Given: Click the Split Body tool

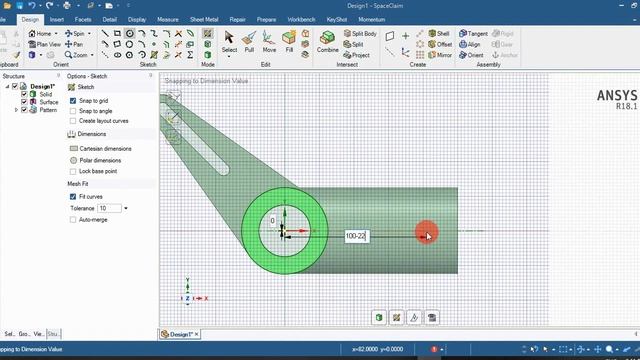Looking at the screenshot, I should tap(360, 33).
